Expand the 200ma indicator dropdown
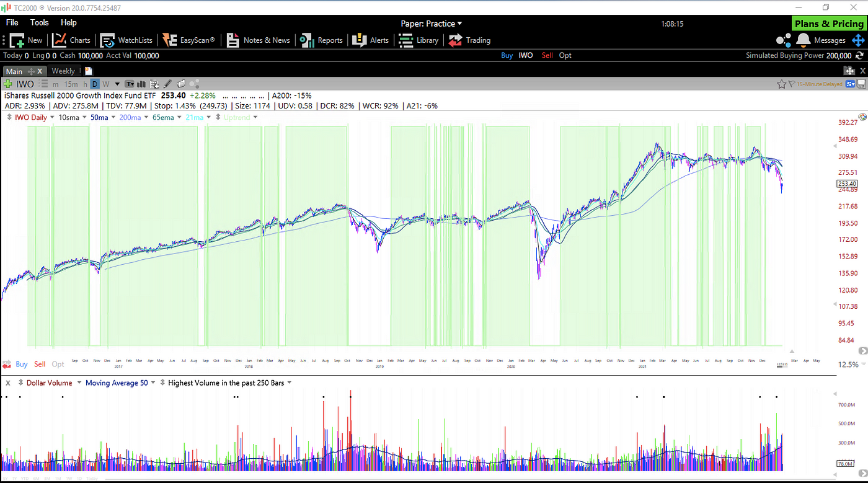868x483 pixels. [x=146, y=117]
